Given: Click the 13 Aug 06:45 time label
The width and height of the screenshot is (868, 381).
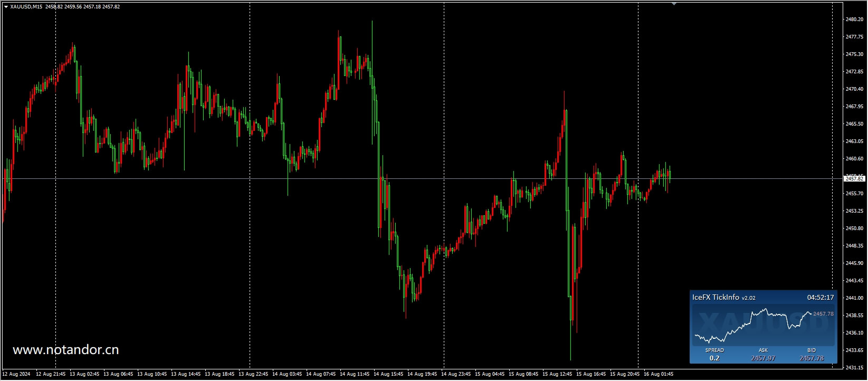Looking at the screenshot, I should click(x=118, y=375).
